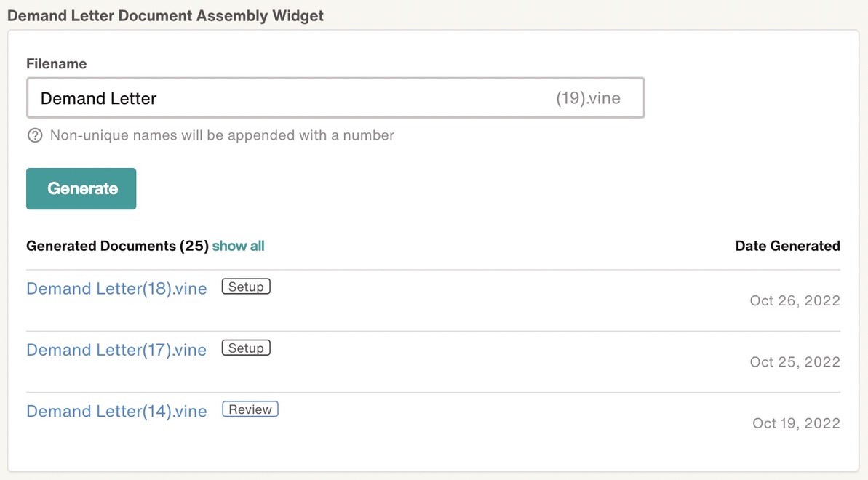Open the show all link
Screen dimensions: 868x480
pyautogui.click(x=238, y=246)
